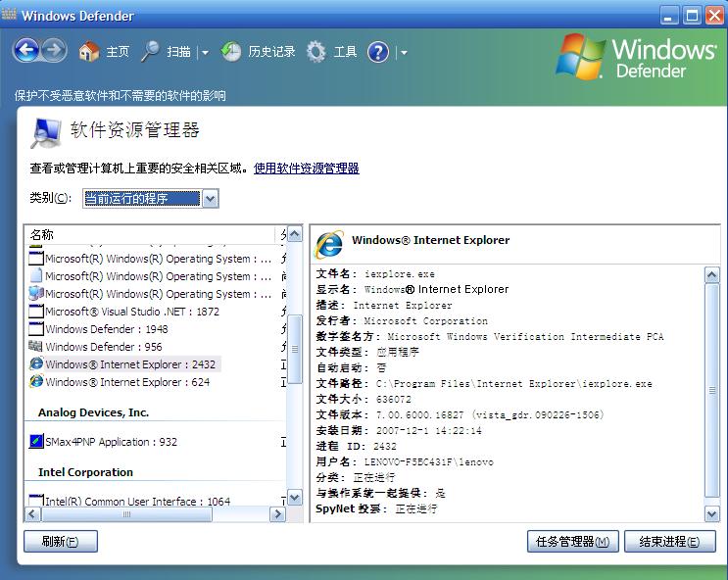Screen dimensions: 728x580
Task: Open the category combo box arrow
Action: [x=211, y=199]
